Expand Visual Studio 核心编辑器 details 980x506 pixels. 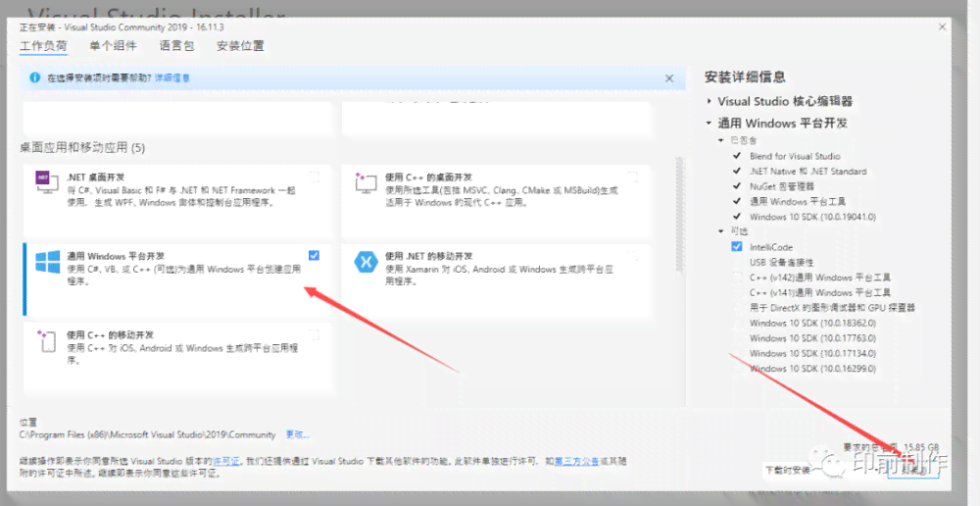[710, 101]
